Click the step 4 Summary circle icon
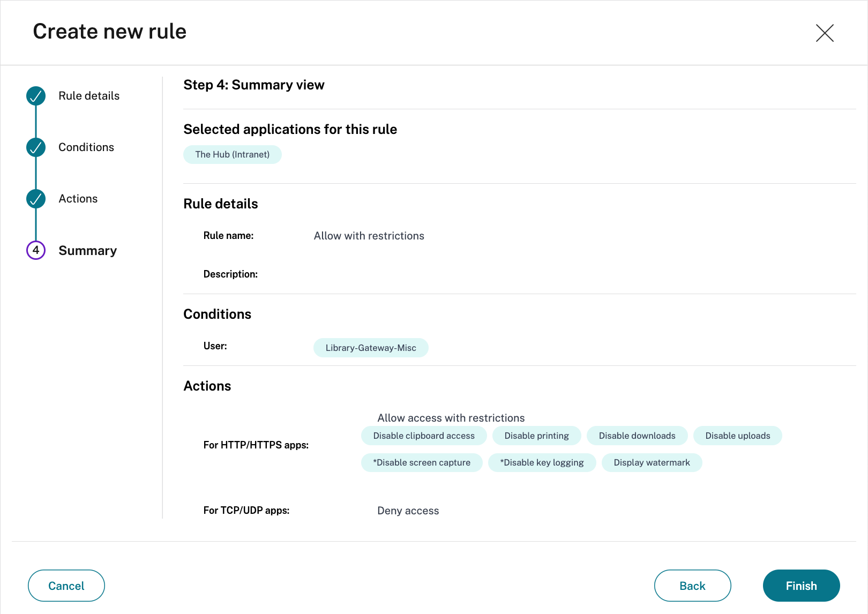This screenshot has width=868, height=614. [36, 250]
